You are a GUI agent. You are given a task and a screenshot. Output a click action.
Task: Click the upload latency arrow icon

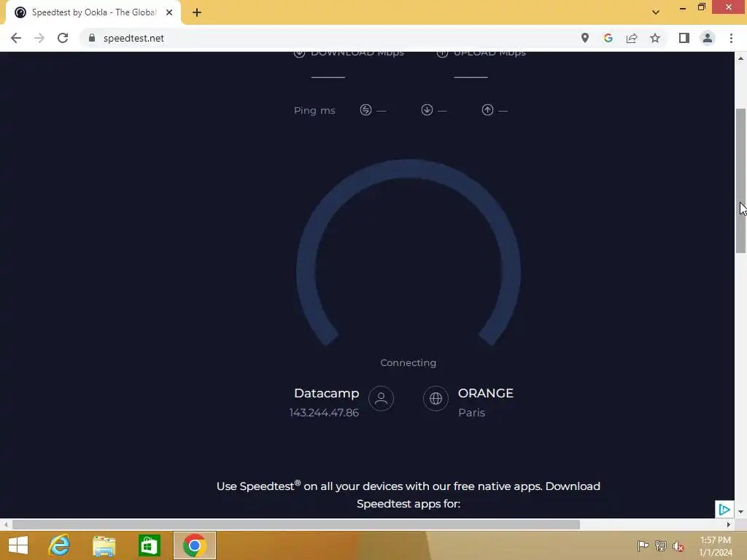click(487, 110)
